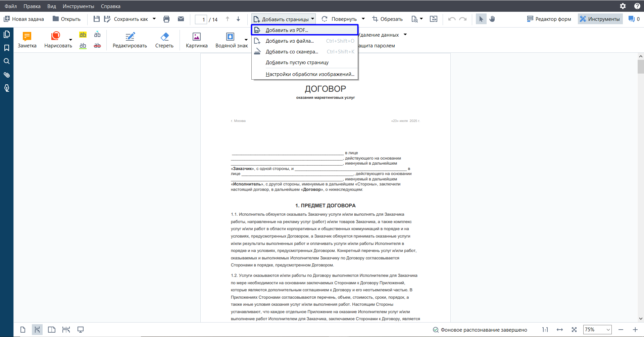The width and height of the screenshot is (644, 337).
Task: Click the page number input field
Action: (x=201, y=19)
